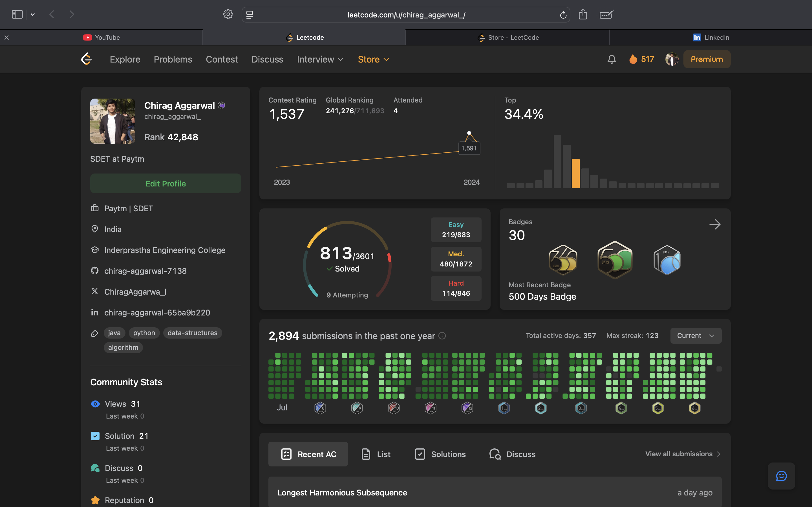Viewport: 812px width, 507px height.
Task: Click the X profile ChiragAggarwa_l
Action: point(135,292)
